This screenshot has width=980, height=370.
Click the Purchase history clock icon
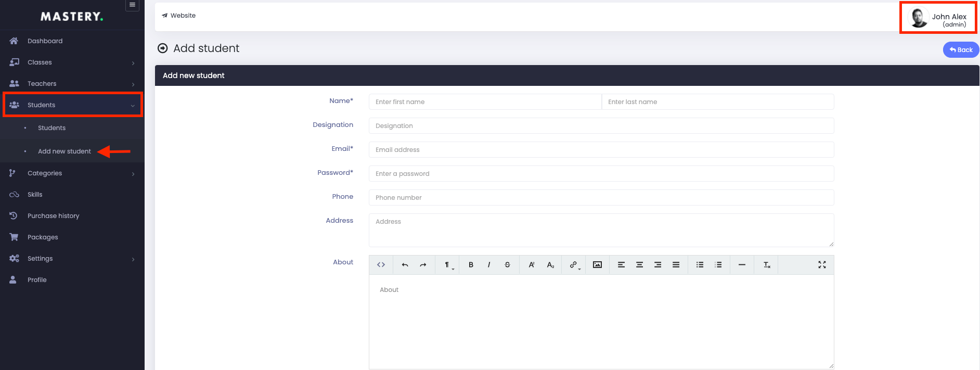pyautogui.click(x=14, y=215)
